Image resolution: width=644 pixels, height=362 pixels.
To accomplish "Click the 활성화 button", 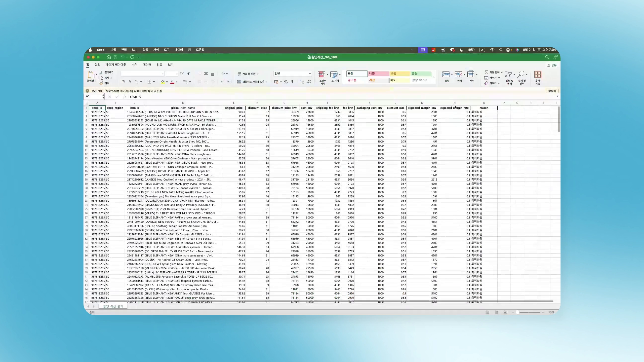I will (552, 91).
